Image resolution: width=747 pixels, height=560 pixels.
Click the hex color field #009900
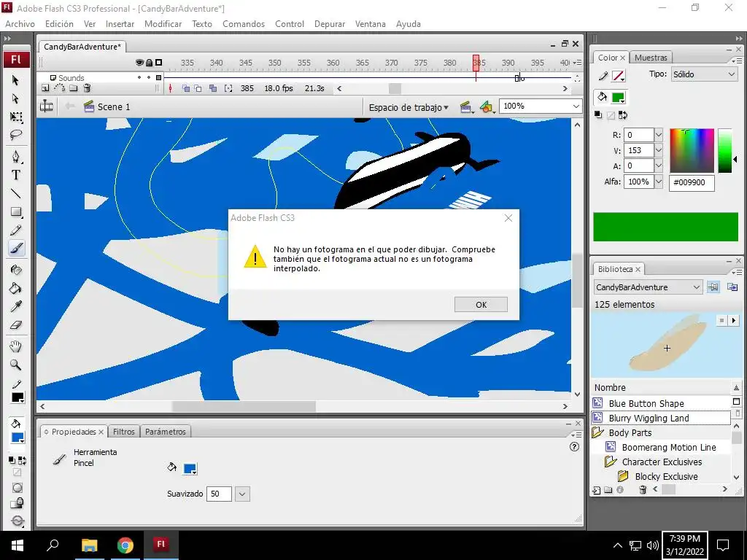[x=692, y=182]
